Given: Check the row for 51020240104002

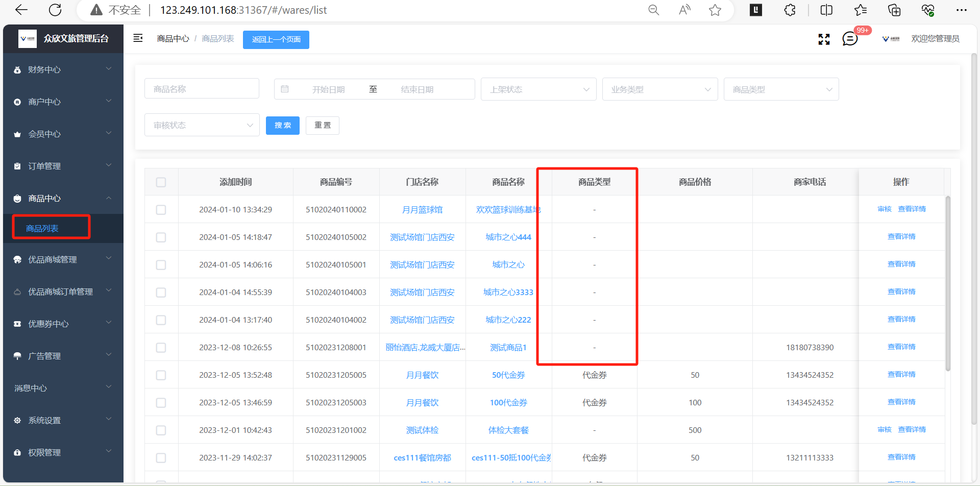Looking at the screenshot, I should coord(161,320).
